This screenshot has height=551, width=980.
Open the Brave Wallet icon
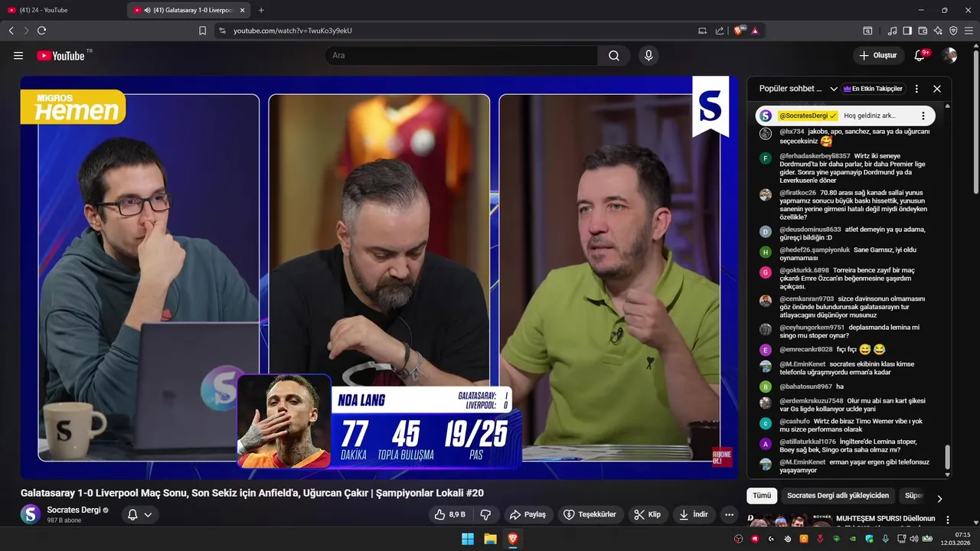923,31
